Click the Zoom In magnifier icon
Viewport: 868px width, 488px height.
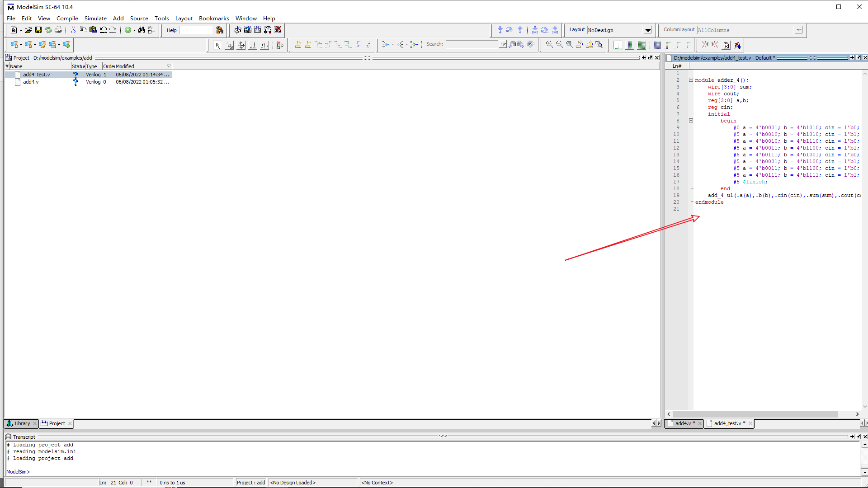[549, 44]
